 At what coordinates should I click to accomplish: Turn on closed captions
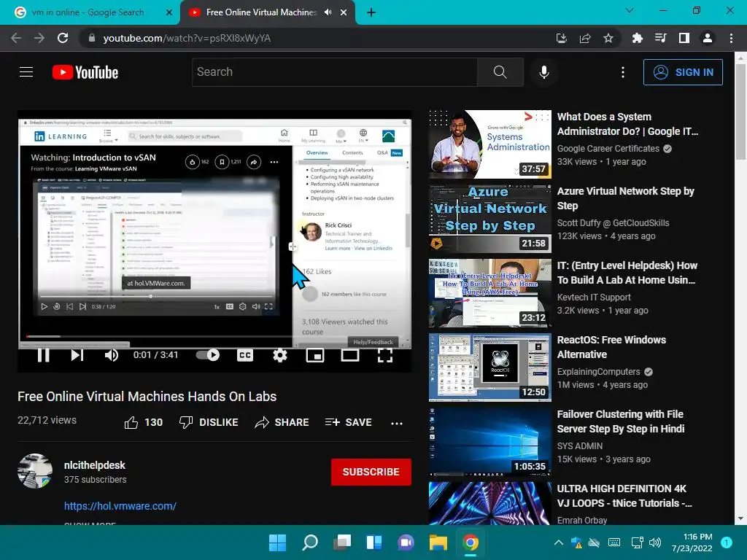point(245,355)
